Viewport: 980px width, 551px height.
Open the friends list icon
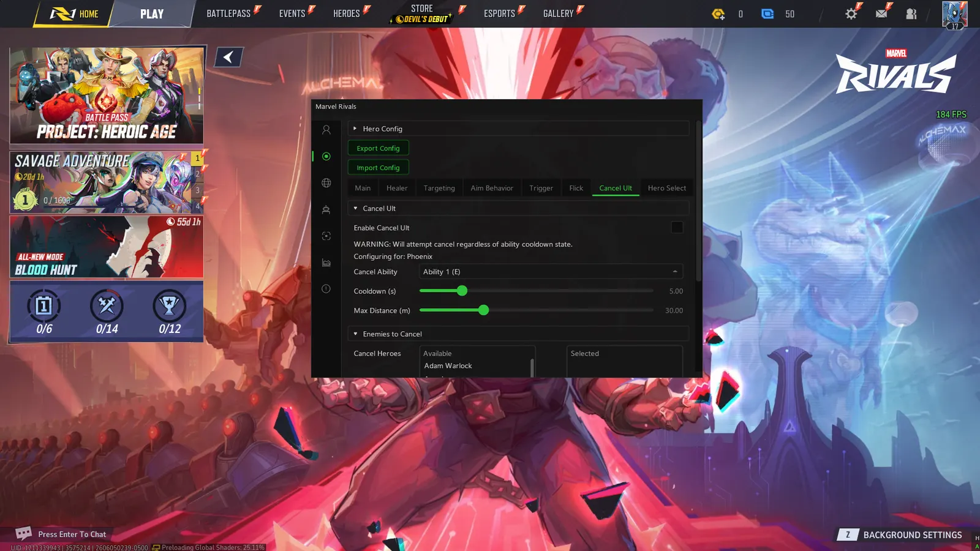point(911,13)
